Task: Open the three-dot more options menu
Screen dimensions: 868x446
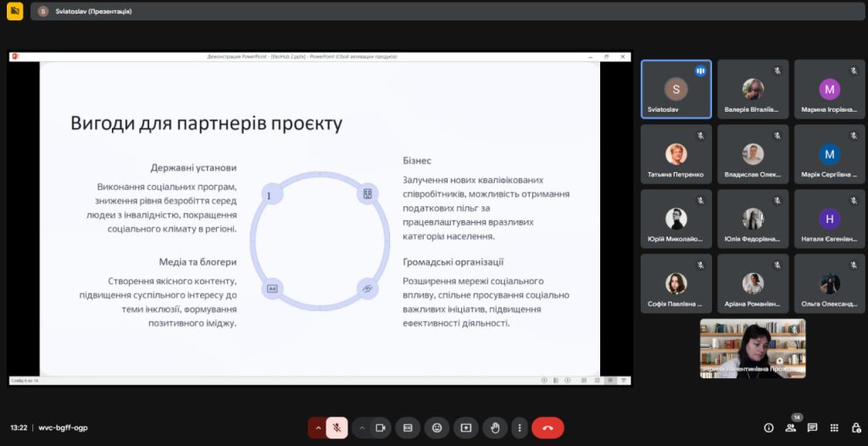Action: click(x=520, y=428)
